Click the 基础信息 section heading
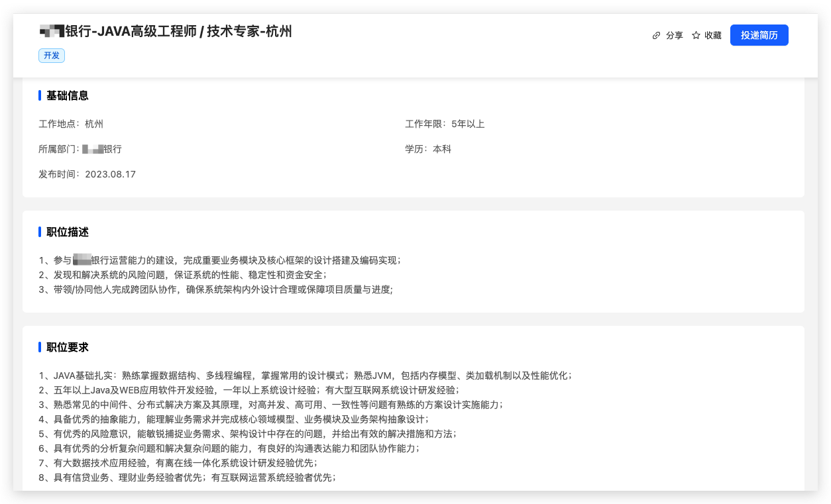 (x=67, y=95)
